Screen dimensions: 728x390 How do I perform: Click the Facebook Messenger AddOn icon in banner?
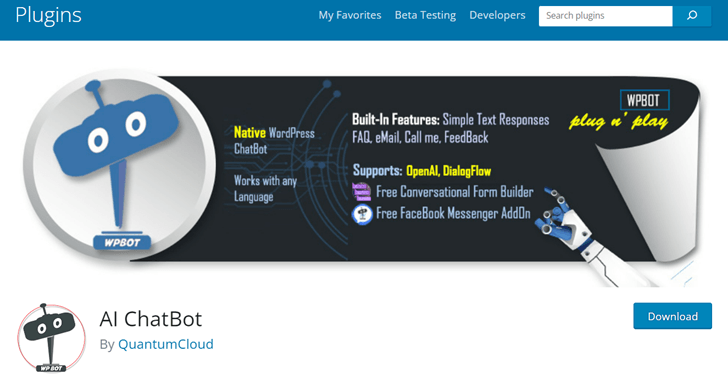(x=362, y=214)
